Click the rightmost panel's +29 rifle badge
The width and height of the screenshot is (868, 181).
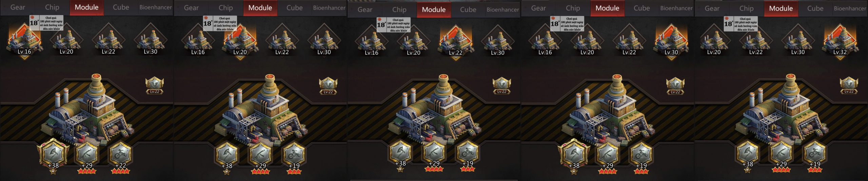(781, 156)
